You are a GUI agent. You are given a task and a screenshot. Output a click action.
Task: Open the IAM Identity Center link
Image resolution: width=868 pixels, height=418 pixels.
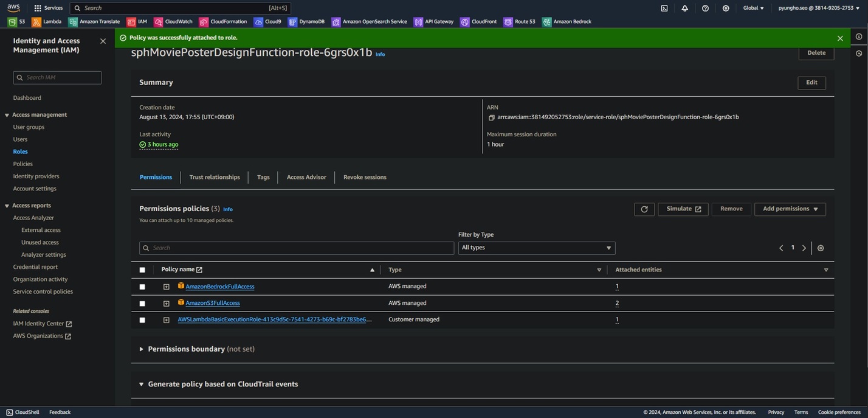pyautogui.click(x=42, y=324)
